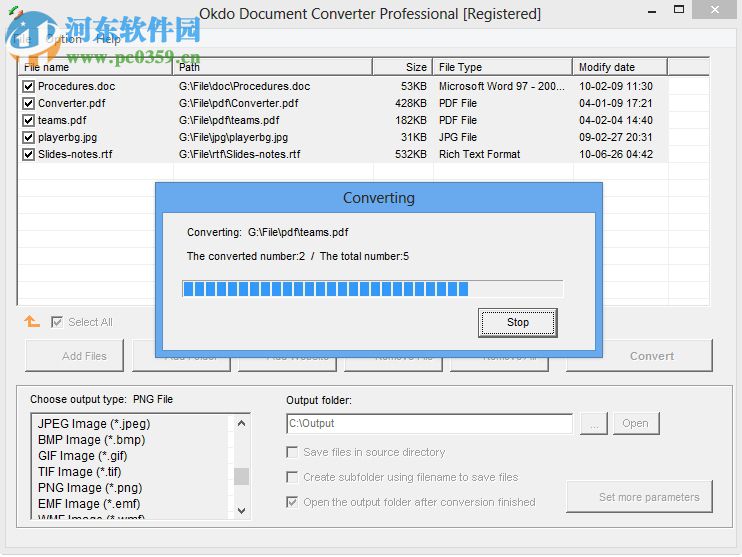Click path G:\File\pdf\teams.pdf in list
Screen dimensions: 742x557
tap(229, 120)
